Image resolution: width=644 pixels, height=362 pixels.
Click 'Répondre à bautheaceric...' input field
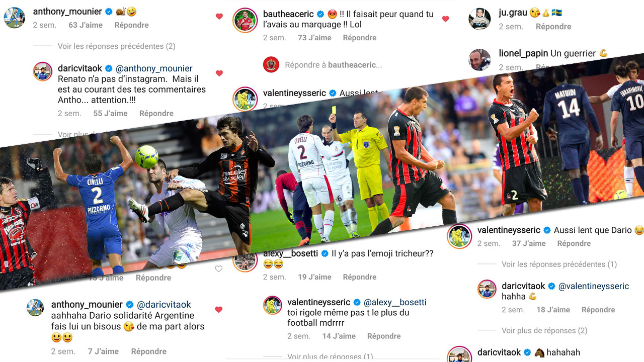click(x=333, y=65)
